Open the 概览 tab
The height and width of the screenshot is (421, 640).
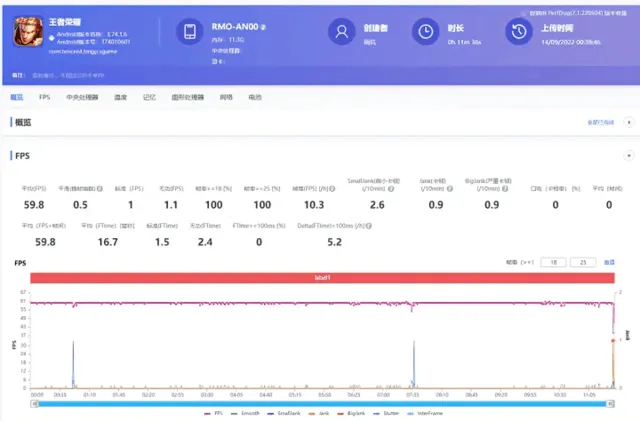pyautogui.click(x=16, y=97)
